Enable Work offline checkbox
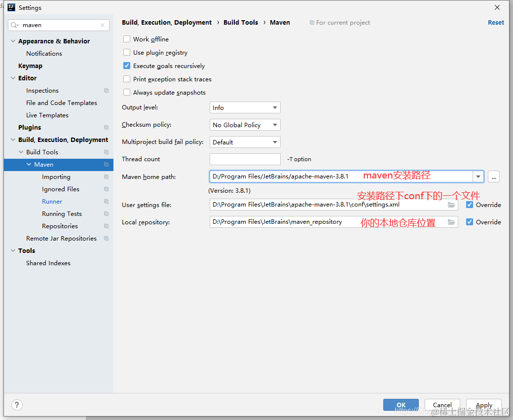 127,39
